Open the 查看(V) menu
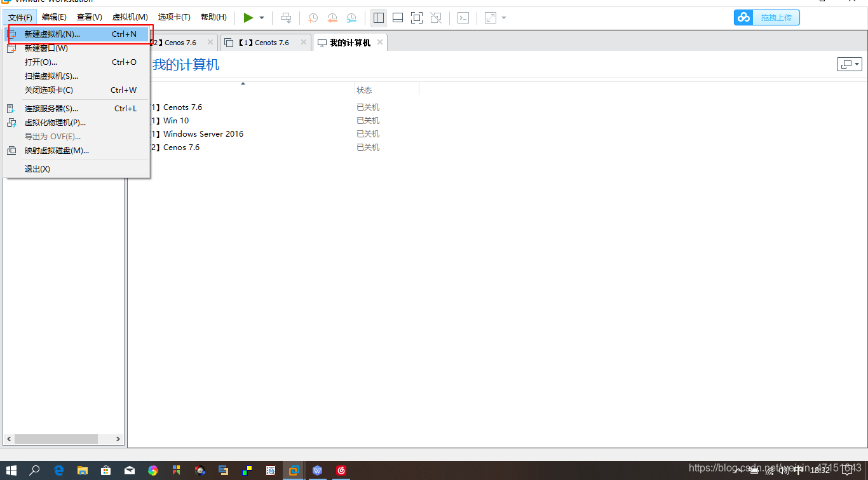This screenshot has width=868, height=480. tap(90, 17)
